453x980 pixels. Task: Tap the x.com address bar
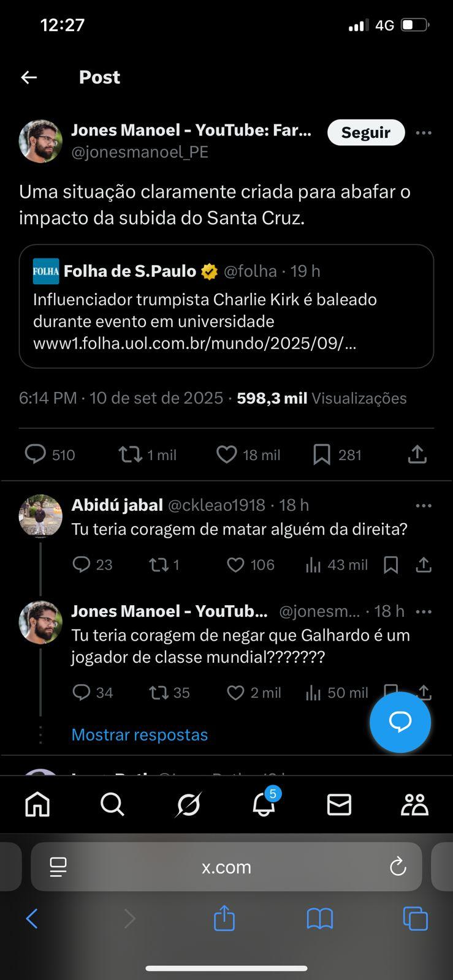click(x=226, y=867)
